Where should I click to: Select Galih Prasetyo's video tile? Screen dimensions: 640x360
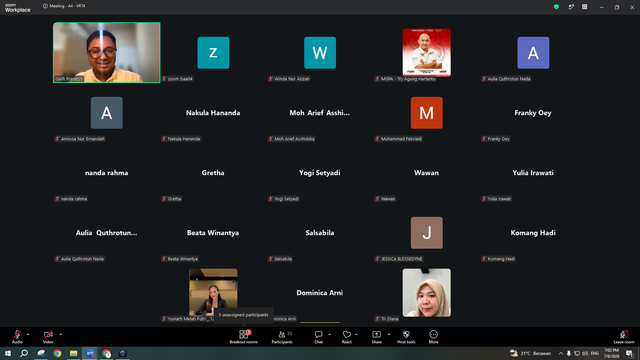107,53
